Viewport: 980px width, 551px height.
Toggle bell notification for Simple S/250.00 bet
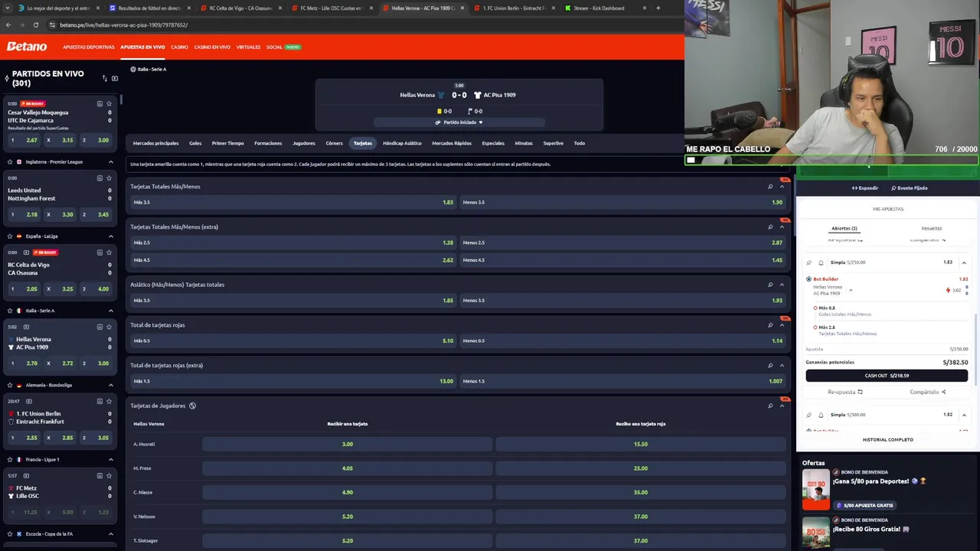point(821,262)
